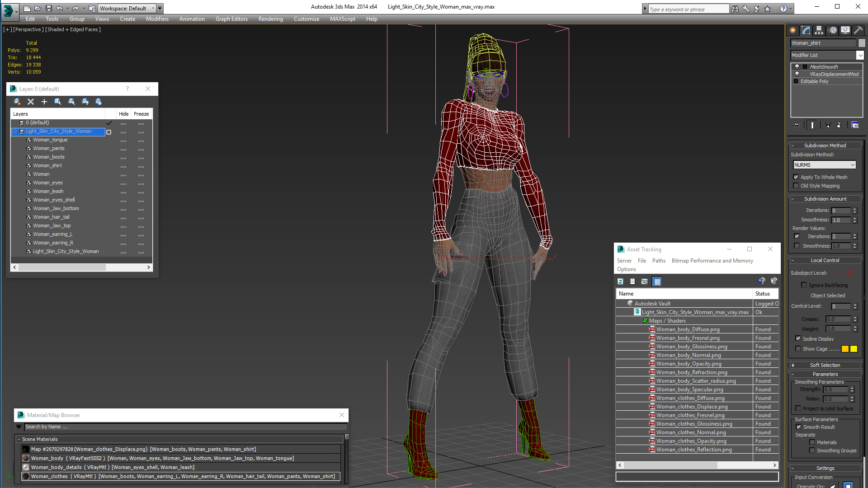The width and height of the screenshot is (868, 488).
Task: Open the Display command panel tab
Action: coord(845,30)
